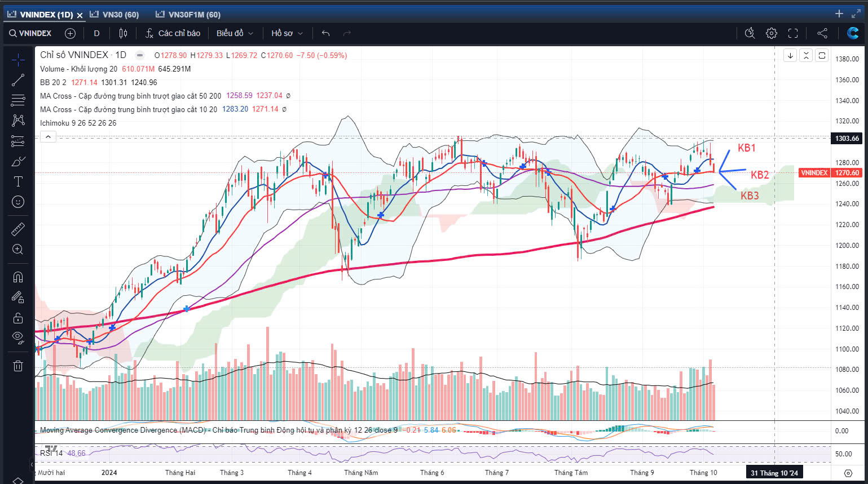Viewport: 868px width, 484px height.
Task: Select the text annotation tool
Action: coord(18,181)
